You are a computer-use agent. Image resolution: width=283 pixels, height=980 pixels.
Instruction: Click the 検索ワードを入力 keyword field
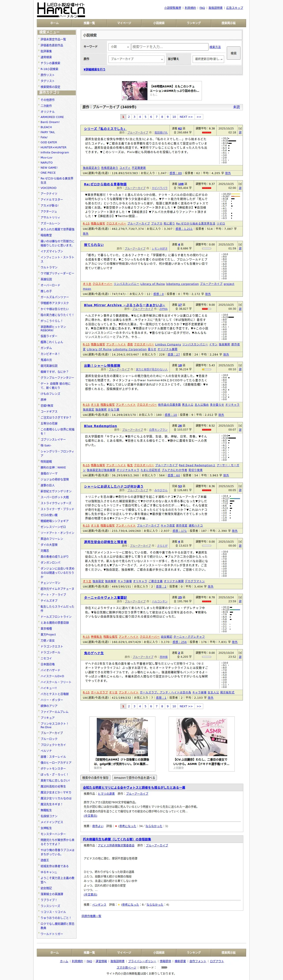[x=169, y=47]
